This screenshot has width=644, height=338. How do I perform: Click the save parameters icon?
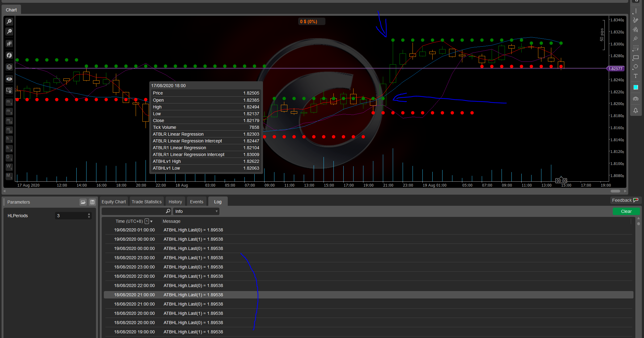tap(92, 202)
